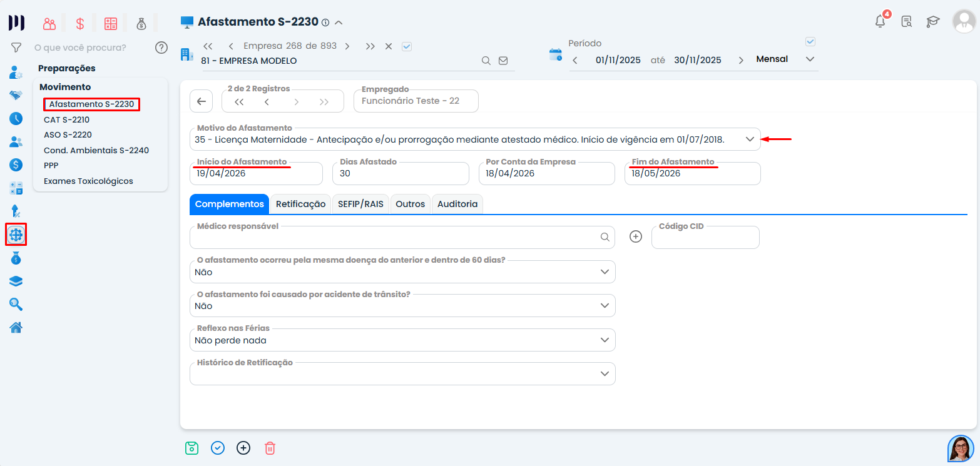Click the blue dollar coin sidebar icon
Viewport: 980px width, 466px height.
click(x=16, y=165)
